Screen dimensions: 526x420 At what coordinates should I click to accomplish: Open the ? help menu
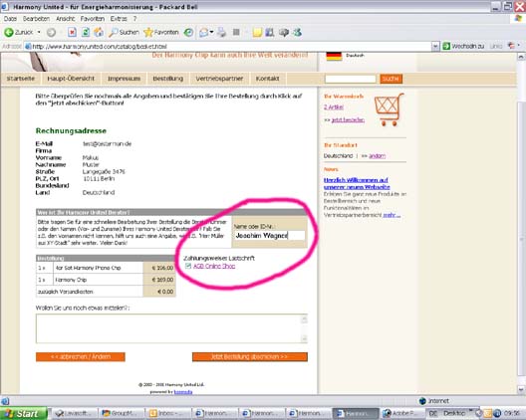pos(134,19)
